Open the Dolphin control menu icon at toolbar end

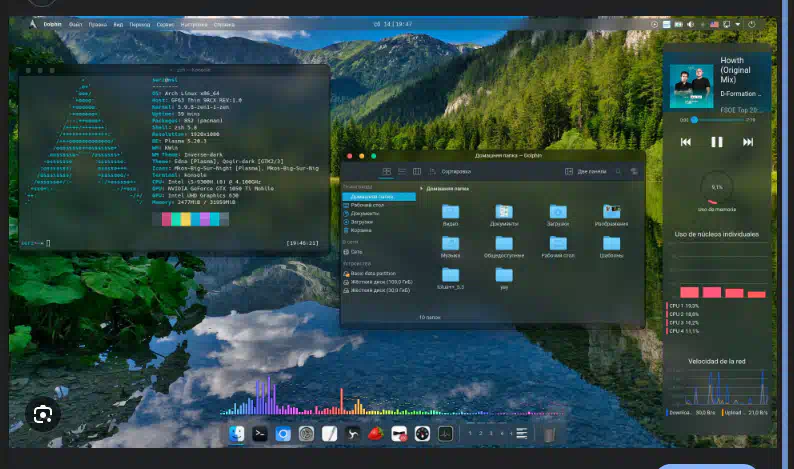point(634,172)
